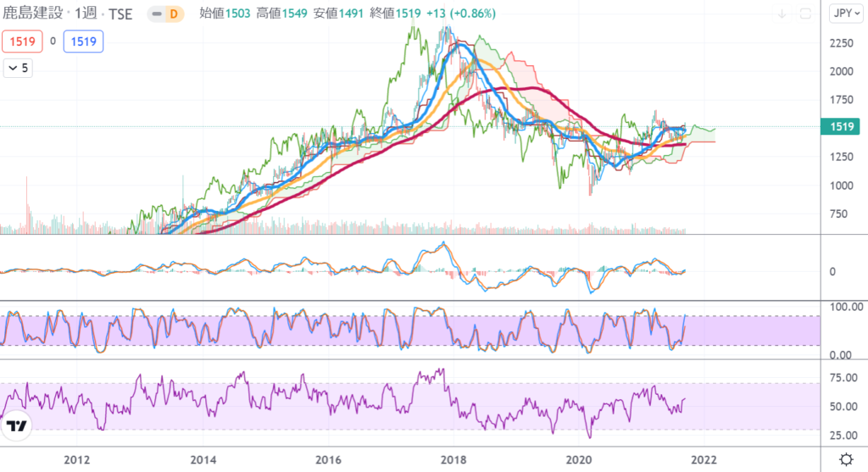Click 2016 on the time axis

point(328,460)
